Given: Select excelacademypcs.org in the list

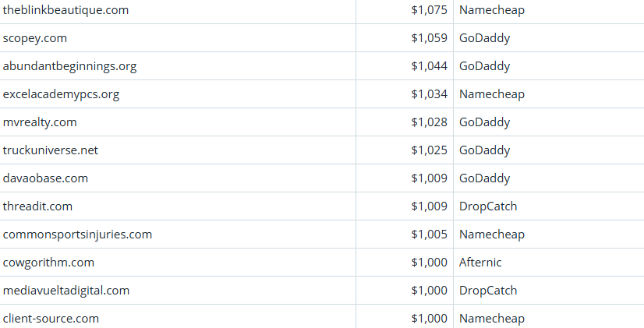Looking at the screenshot, I should pos(61,94).
